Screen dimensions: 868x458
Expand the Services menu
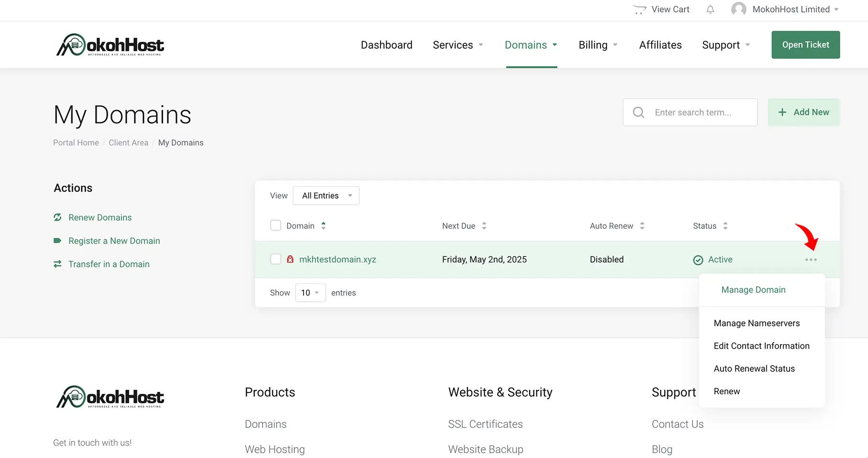[x=458, y=45]
